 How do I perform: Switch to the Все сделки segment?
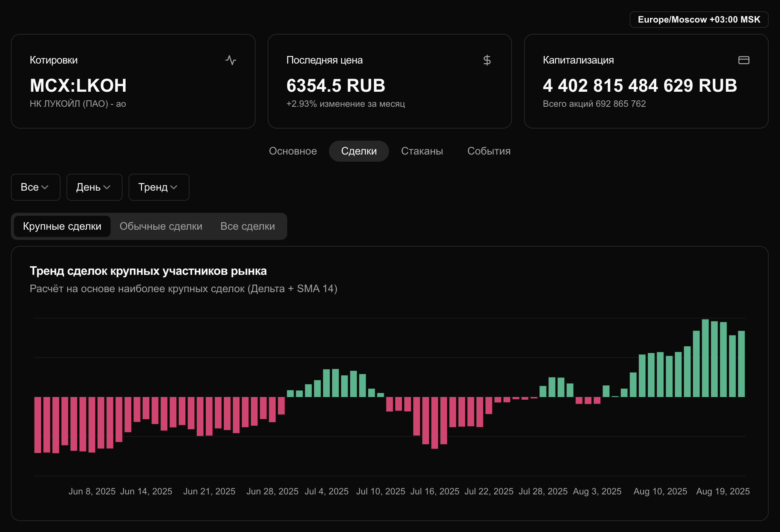pos(247,226)
